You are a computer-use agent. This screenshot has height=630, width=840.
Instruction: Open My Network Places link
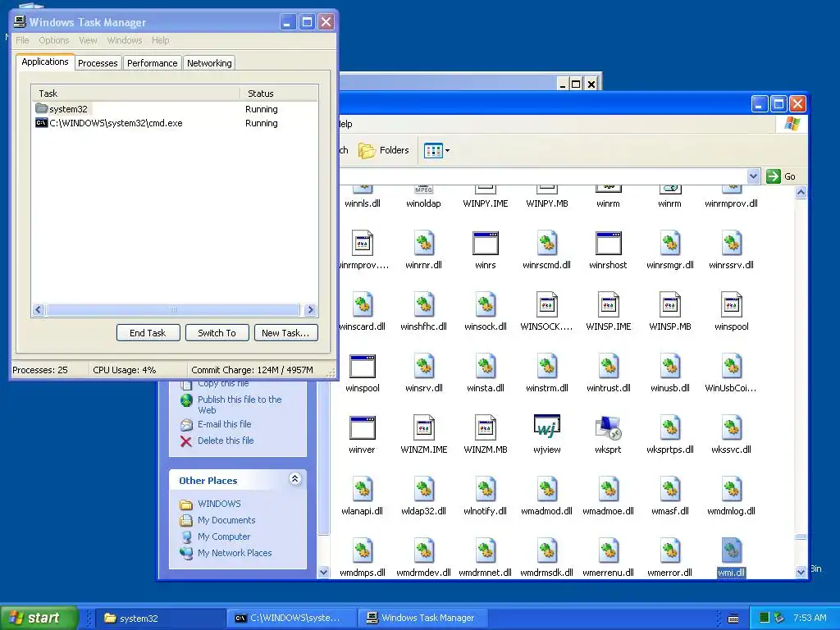tap(235, 553)
